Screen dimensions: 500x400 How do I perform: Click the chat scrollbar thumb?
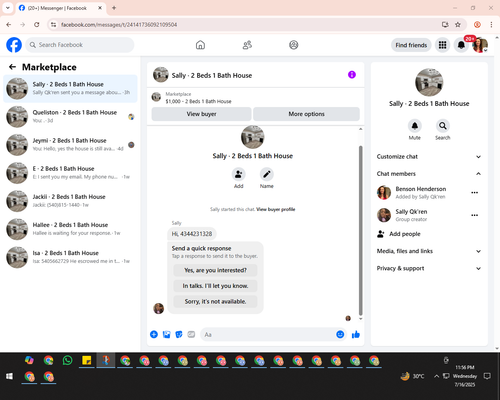point(360,230)
